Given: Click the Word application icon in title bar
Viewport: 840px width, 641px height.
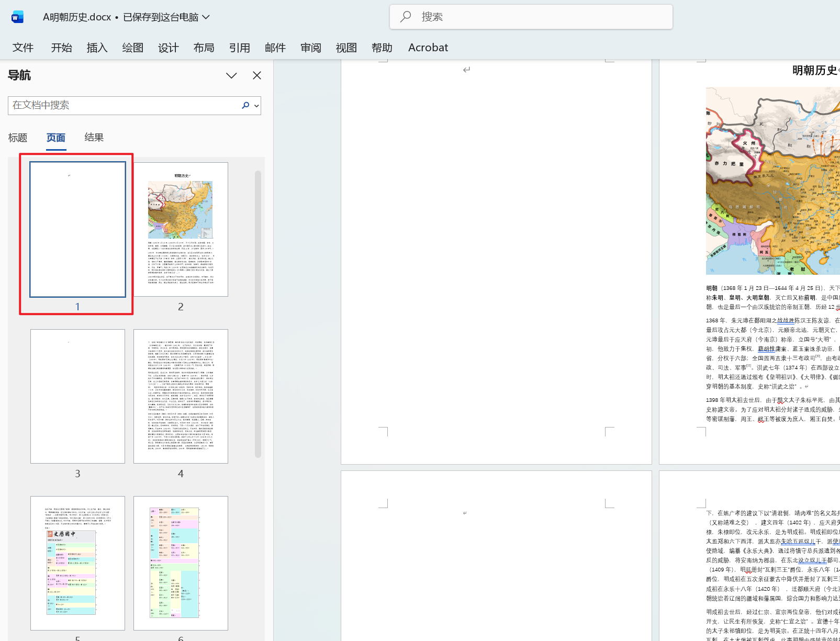Looking at the screenshot, I should [x=17, y=16].
